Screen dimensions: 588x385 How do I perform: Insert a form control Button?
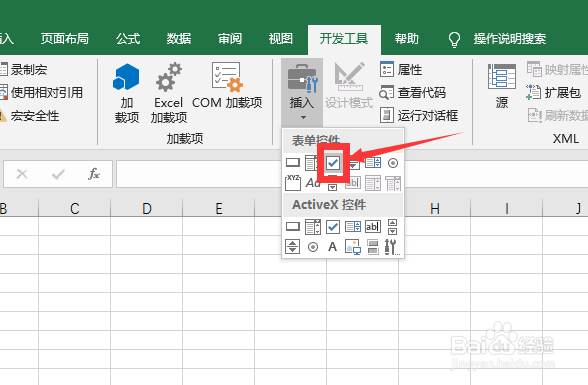click(292, 163)
